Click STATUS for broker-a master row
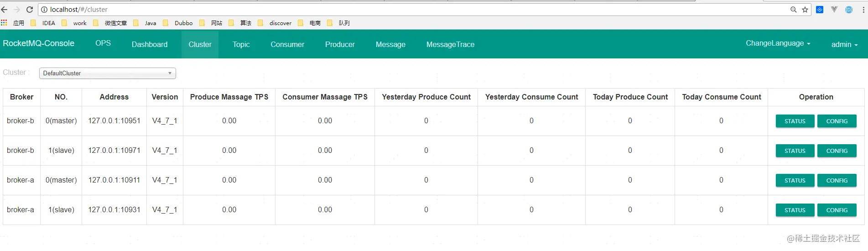 [x=795, y=181]
